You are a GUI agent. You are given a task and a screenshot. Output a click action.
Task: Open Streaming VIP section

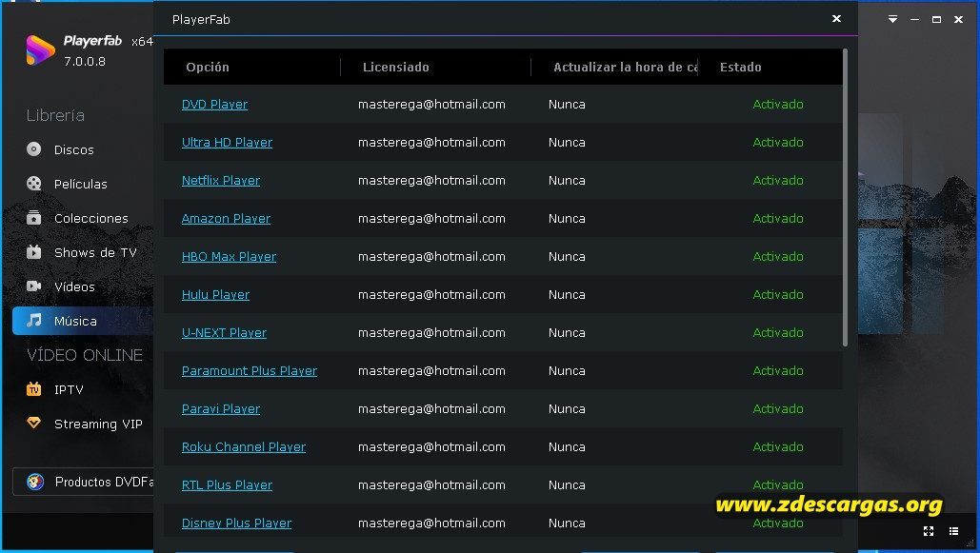(85, 424)
